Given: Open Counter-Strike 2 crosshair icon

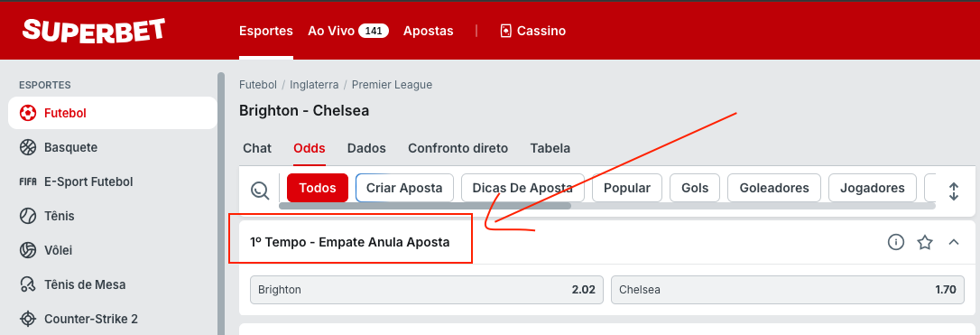Looking at the screenshot, I should click(28, 319).
